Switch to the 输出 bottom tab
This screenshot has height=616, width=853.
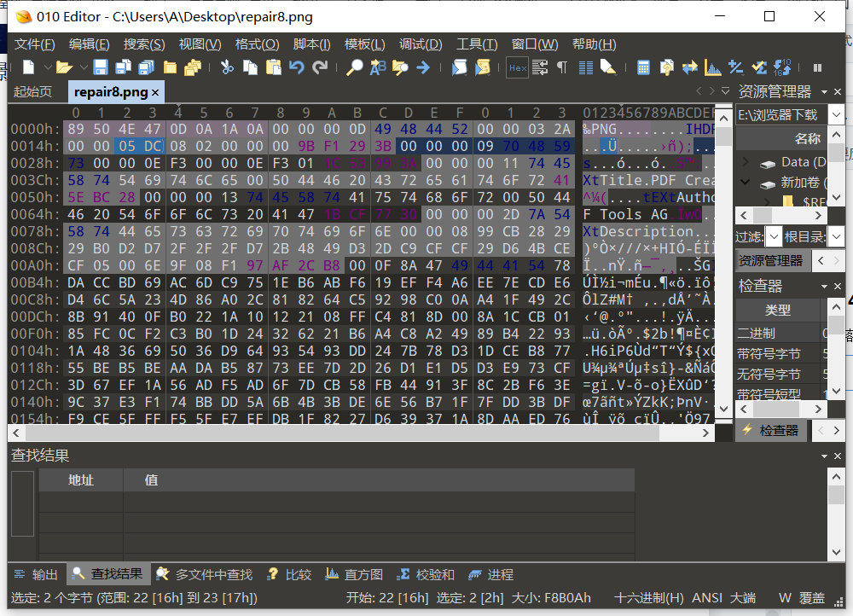36,575
